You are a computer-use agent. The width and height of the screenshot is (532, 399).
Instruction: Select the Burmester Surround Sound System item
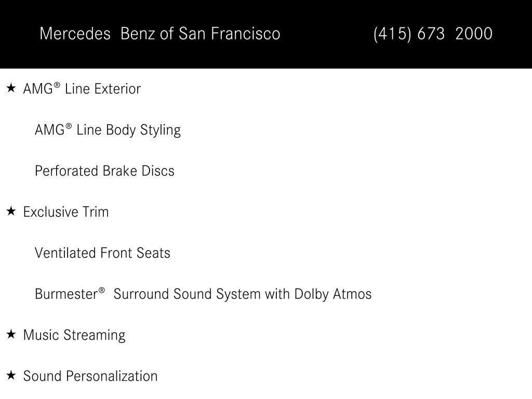pyautogui.click(x=203, y=294)
